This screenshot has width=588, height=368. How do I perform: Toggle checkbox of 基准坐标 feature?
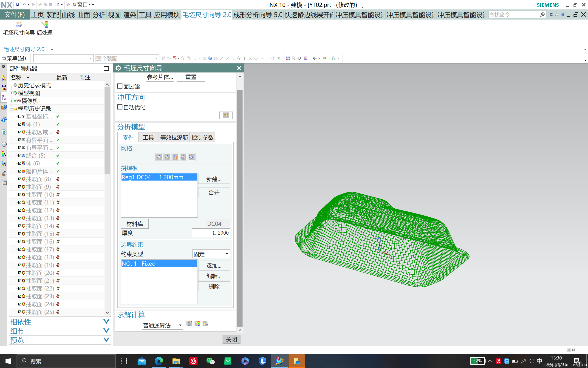coord(20,116)
